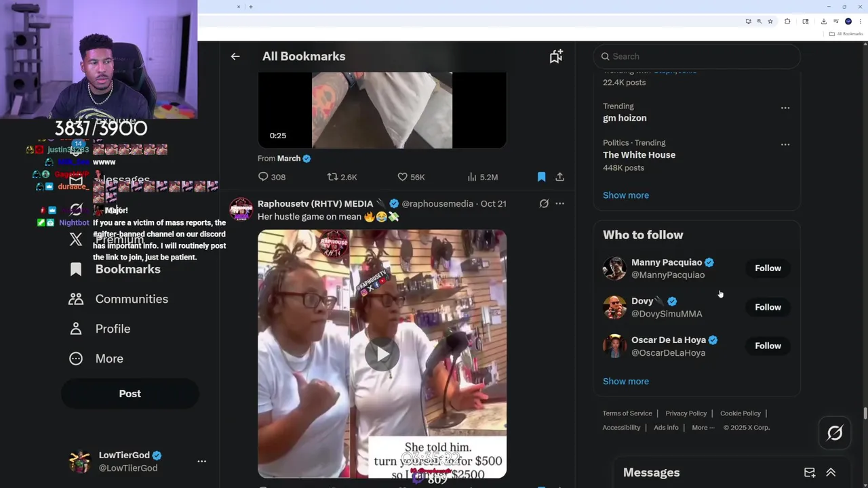Go back using the arrow beside All Bookmarks
The width and height of the screenshot is (868, 488).
coord(235,56)
